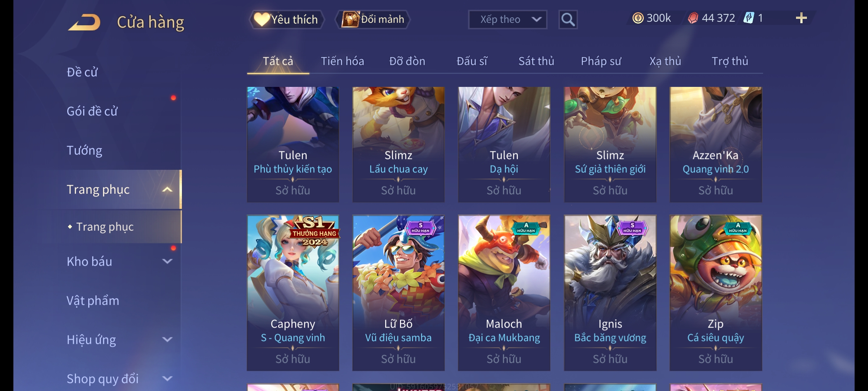Expand the Hiệu ứng sidebar section
The image size is (868, 391).
tap(167, 340)
